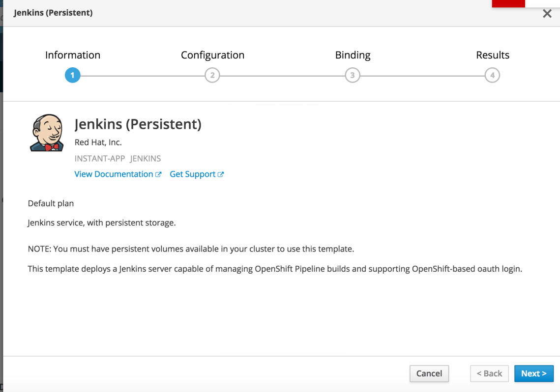Select step 4 circle for Results
560x392 pixels.
click(492, 75)
